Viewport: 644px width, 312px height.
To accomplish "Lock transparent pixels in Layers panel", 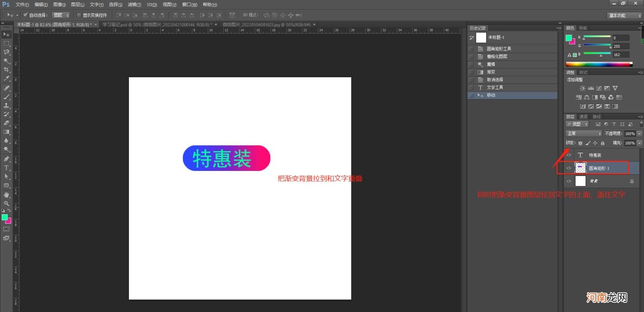I will tap(580, 143).
